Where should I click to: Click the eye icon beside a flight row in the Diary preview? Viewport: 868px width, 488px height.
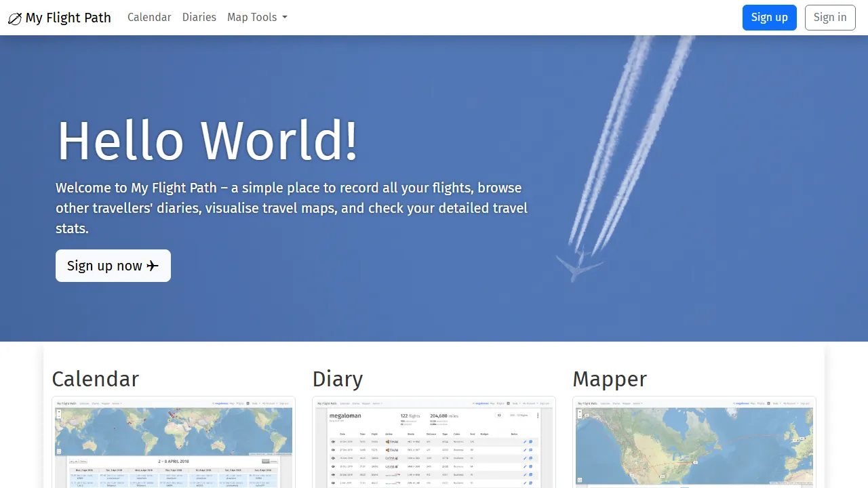333,442
